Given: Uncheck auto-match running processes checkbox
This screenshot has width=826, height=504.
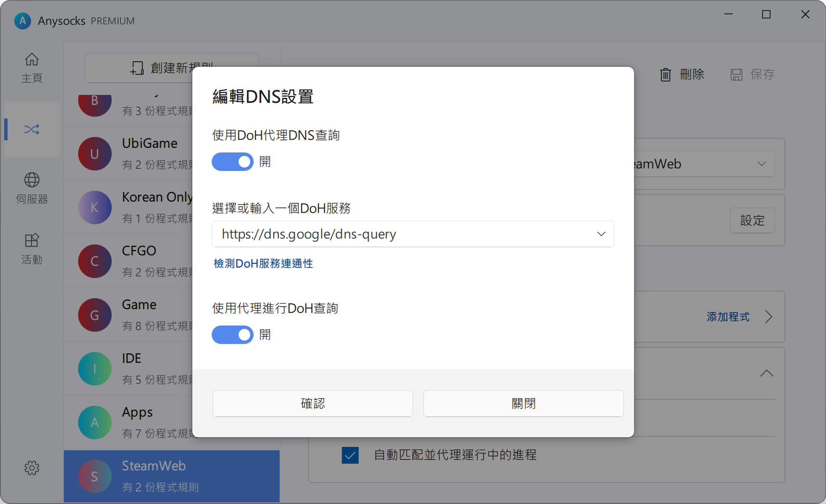Looking at the screenshot, I should [x=350, y=455].
